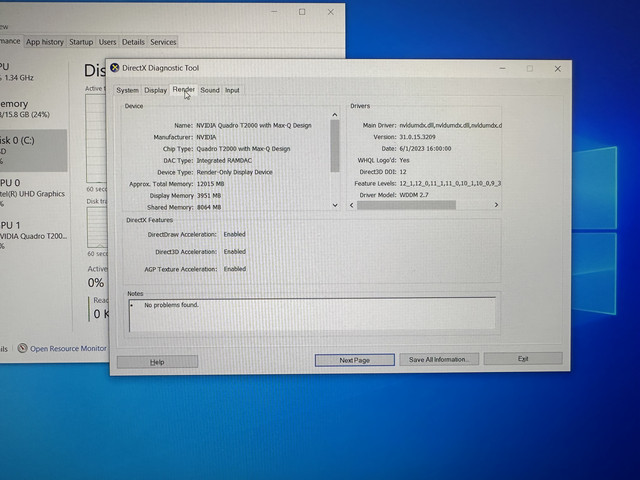The width and height of the screenshot is (640, 480).
Task: Click Main Driver value 'nvldumdx.dll'
Action: [451, 125]
